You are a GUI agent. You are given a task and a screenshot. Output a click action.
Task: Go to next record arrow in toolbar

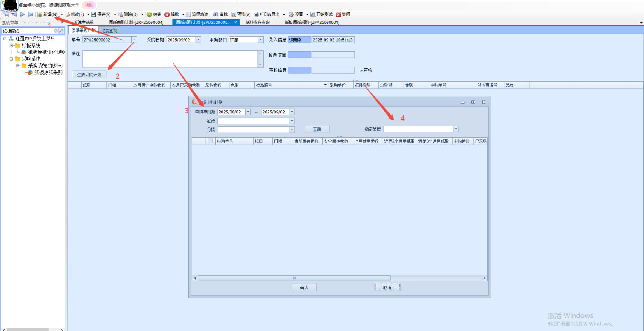click(x=22, y=14)
